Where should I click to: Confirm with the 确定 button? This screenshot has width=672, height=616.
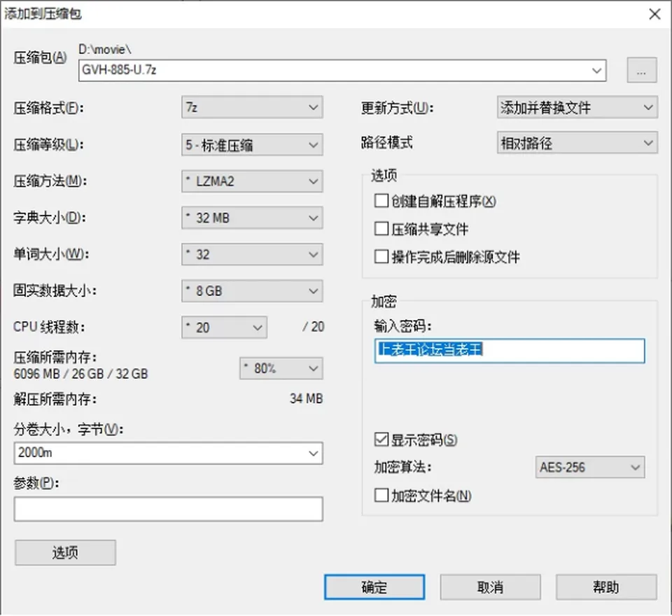tap(374, 587)
